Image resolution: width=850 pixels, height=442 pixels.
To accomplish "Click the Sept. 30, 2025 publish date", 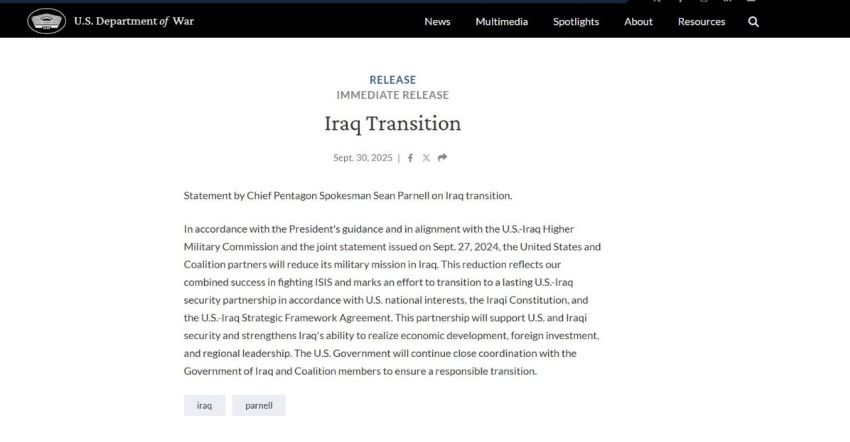I will click(x=362, y=158).
